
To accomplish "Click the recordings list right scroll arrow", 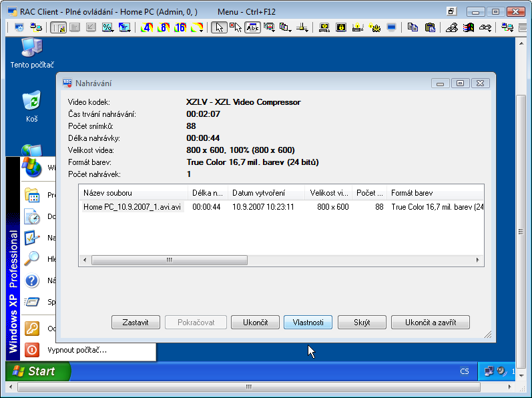I will coord(478,260).
